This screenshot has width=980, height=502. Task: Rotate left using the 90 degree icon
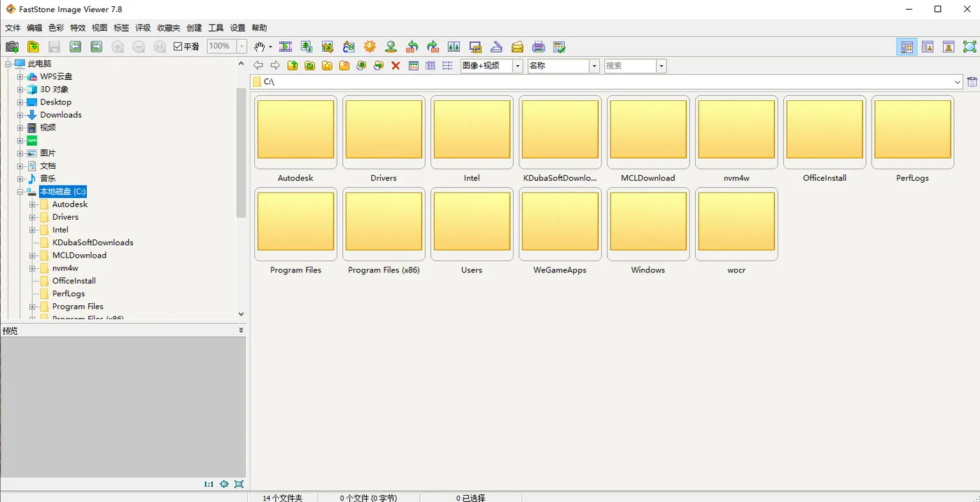tap(412, 47)
